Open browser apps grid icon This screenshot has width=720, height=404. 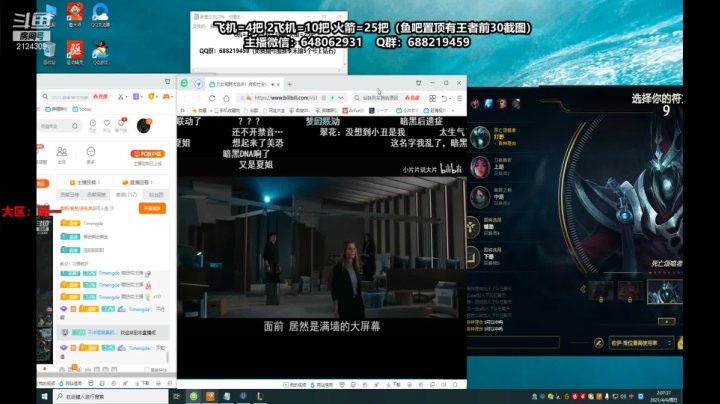click(x=432, y=98)
